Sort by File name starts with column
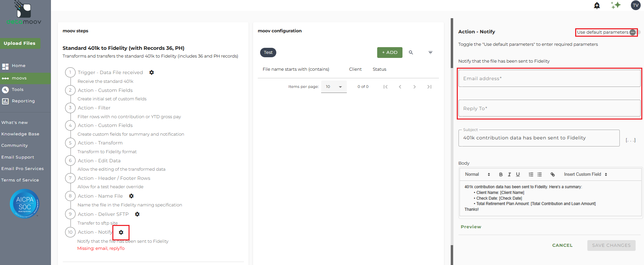This screenshot has height=265, width=644. coord(296,69)
